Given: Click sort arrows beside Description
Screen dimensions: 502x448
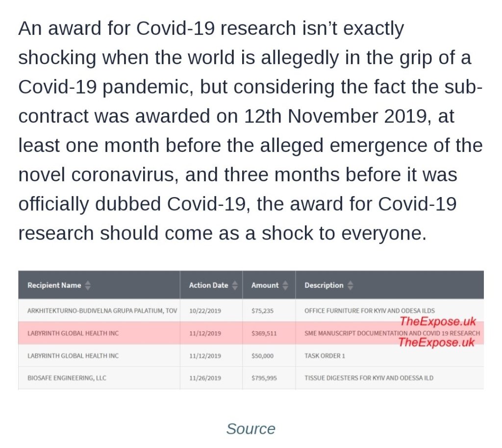Looking at the screenshot, I should pos(350,285).
